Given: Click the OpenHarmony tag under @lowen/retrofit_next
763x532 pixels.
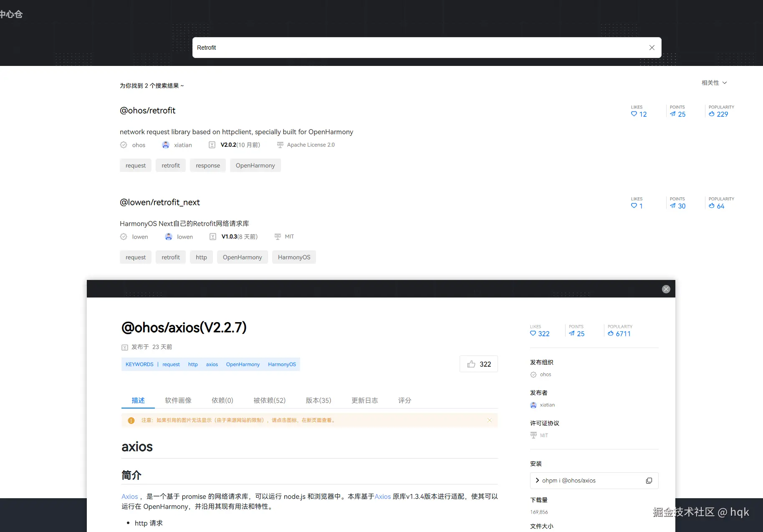Looking at the screenshot, I should (x=243, y=257).
